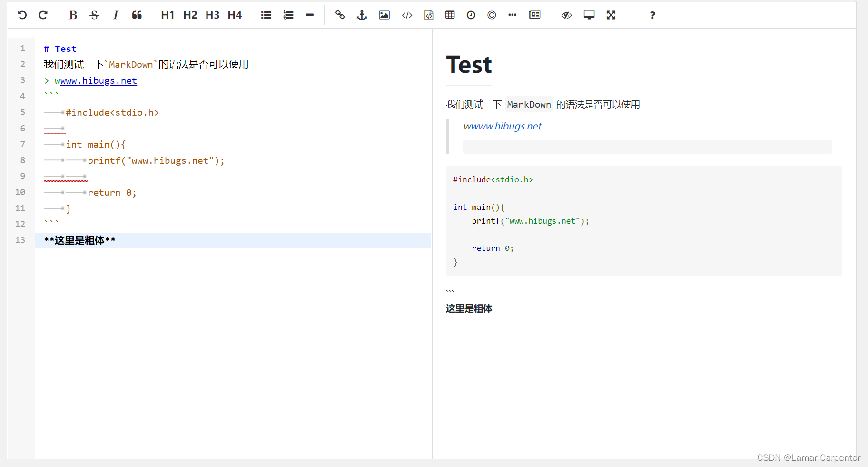Open the go-to-line newspaper icon
868x467 pixels.
pos(534,15)
